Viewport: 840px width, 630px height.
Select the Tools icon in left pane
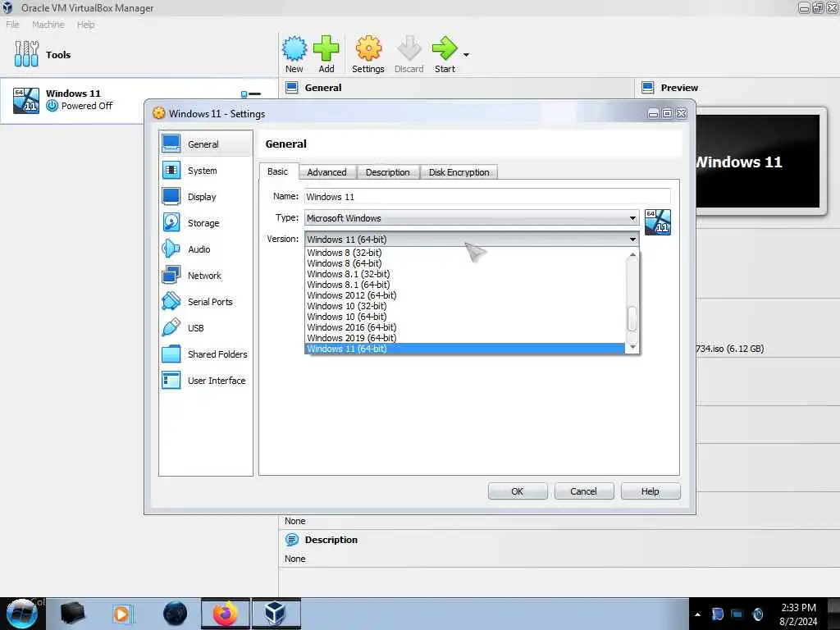[x=26, y=54]
